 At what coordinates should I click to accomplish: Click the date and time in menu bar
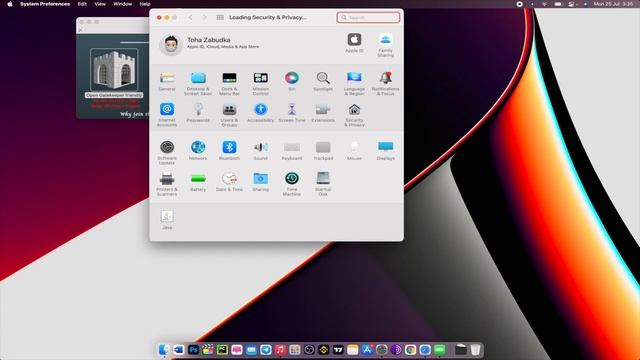[613, 4]
